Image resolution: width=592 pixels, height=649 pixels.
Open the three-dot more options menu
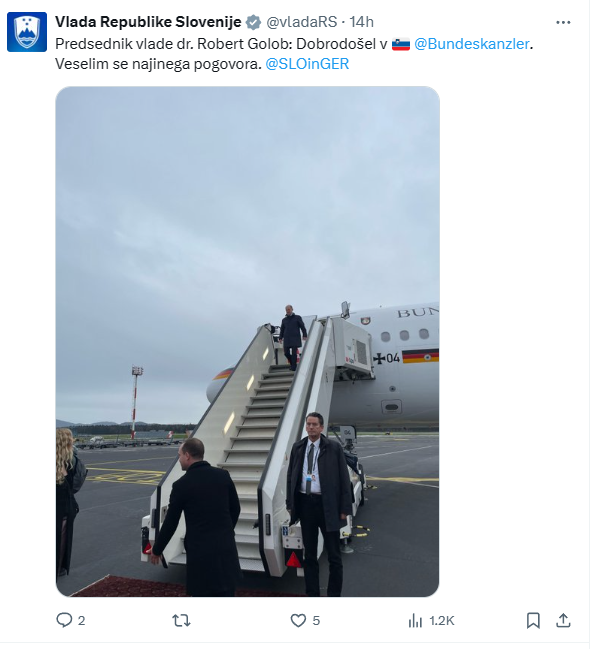[563, 22]
